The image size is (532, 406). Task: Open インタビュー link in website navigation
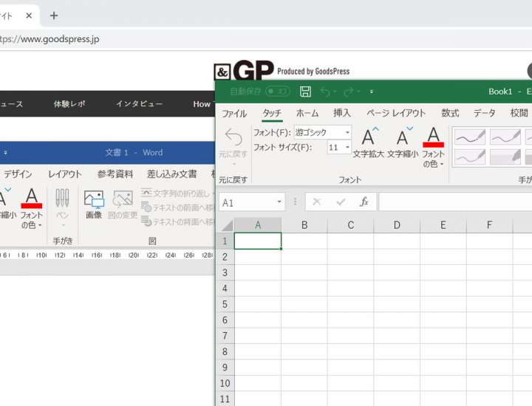[139, 104]
